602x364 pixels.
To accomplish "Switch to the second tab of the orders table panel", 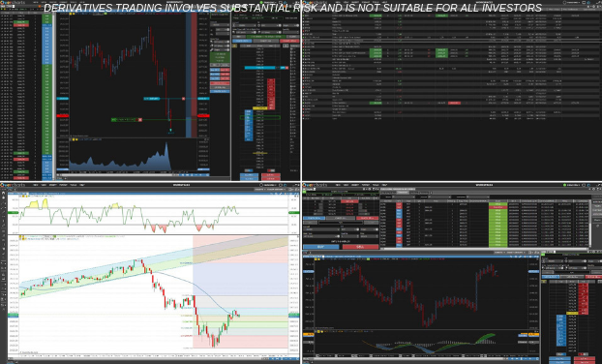I will (x=403, y=192).
